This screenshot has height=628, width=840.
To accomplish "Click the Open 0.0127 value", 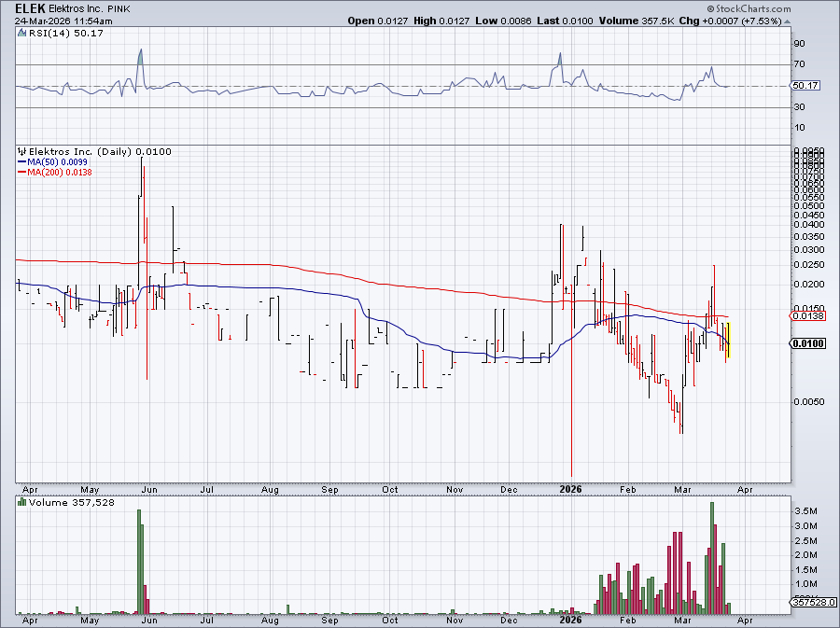I will (377, 21).
